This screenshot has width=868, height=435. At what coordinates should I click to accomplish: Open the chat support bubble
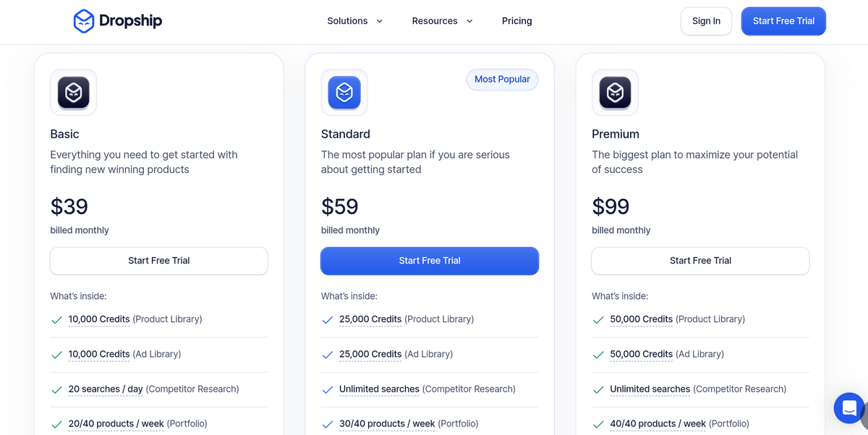848,407
